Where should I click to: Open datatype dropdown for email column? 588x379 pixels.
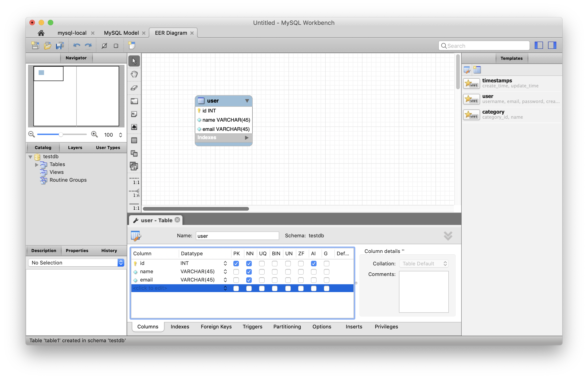[225, 280]
